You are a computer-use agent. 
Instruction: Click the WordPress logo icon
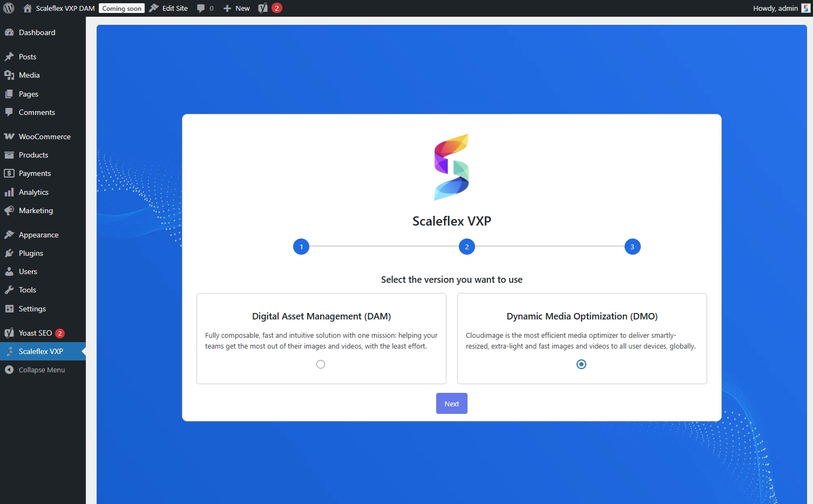pyautogui.click(x=9, y=8)
